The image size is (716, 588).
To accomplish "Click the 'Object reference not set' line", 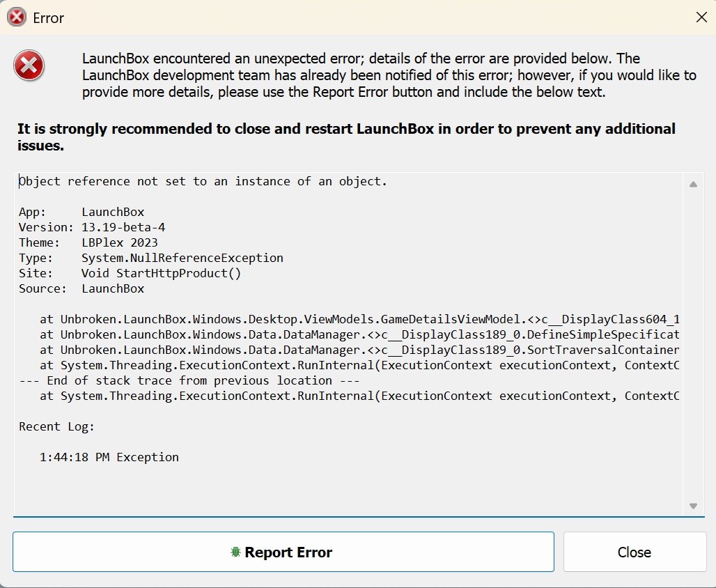I will pos(203,181).
